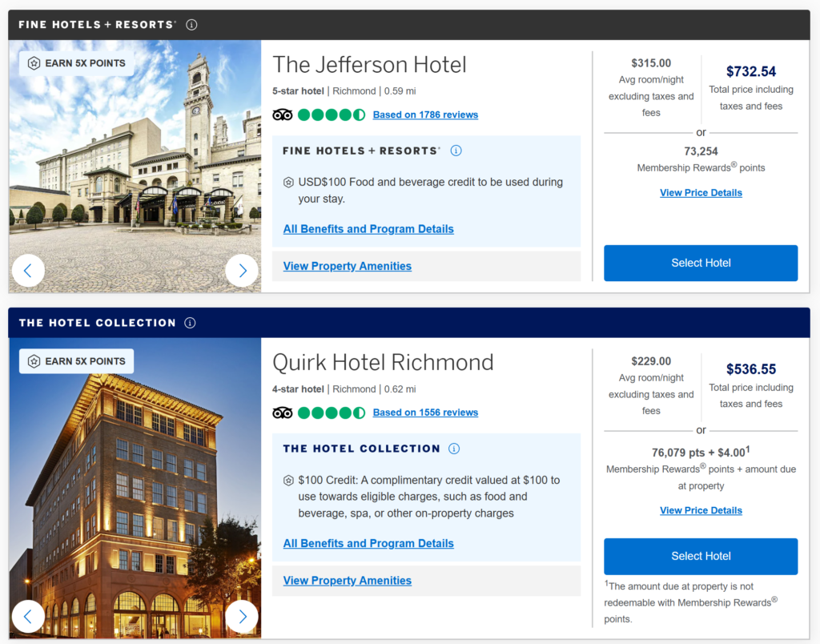820x644 pixels.
Task: Open Quirk Hotel's 1556 reviews link
Action: [x=425, y=413]
